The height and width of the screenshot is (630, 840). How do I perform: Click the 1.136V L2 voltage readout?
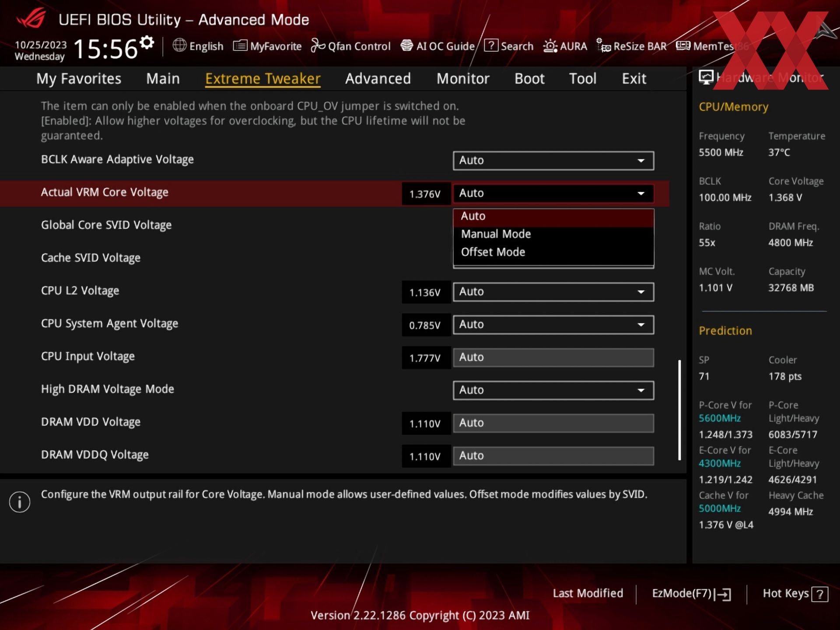coord(426,292)
